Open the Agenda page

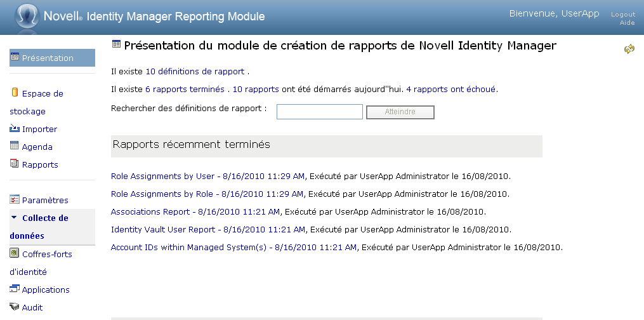coord(37,147)
